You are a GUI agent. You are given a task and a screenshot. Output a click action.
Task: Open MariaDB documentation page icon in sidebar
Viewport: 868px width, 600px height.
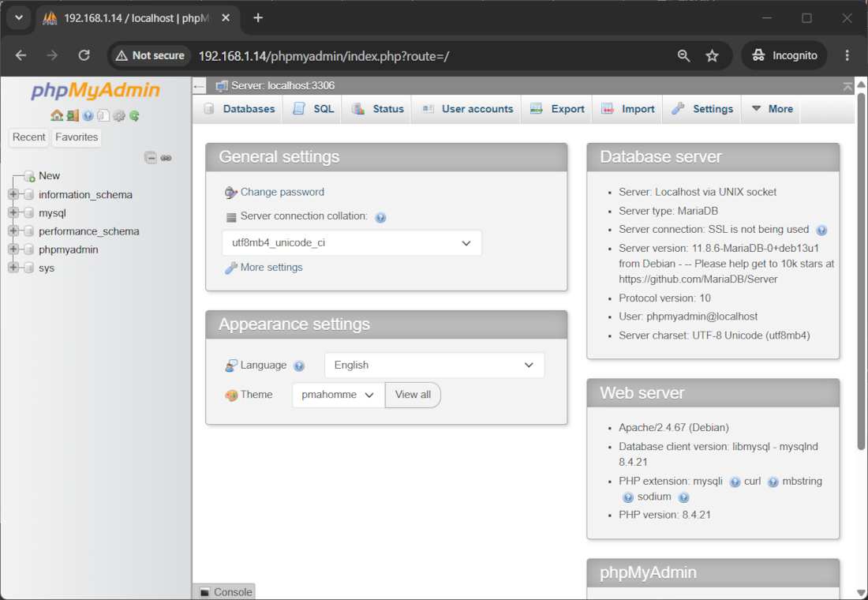point(103,115)
